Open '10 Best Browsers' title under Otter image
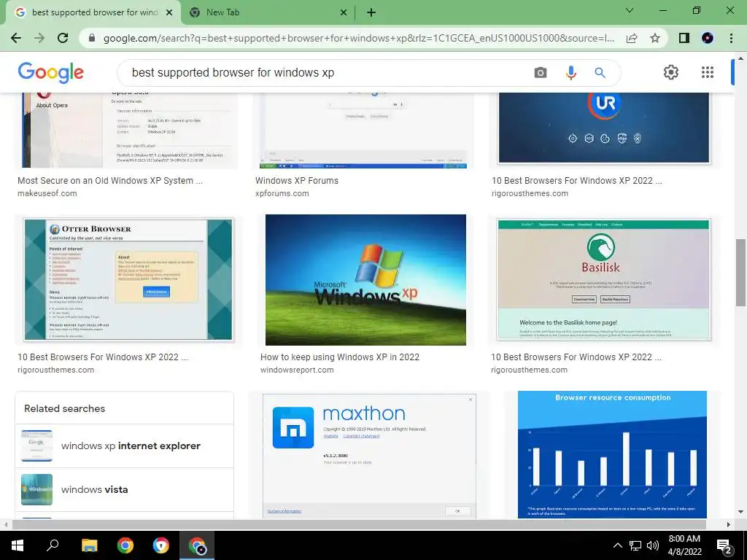 click(x=103, y=357)
